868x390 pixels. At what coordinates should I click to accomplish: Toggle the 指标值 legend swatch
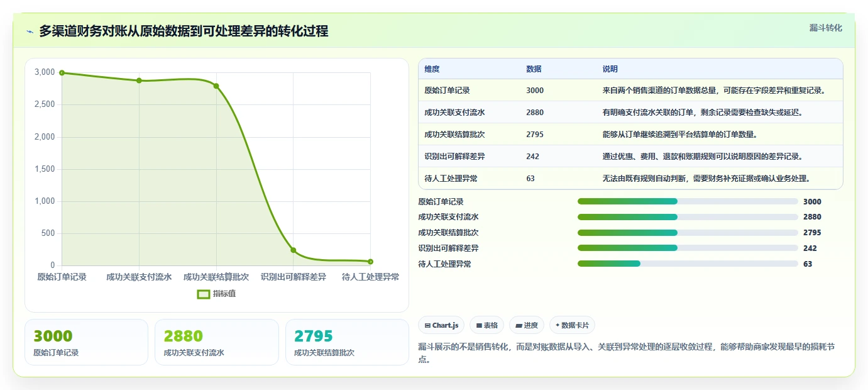[x=204, y=294]
